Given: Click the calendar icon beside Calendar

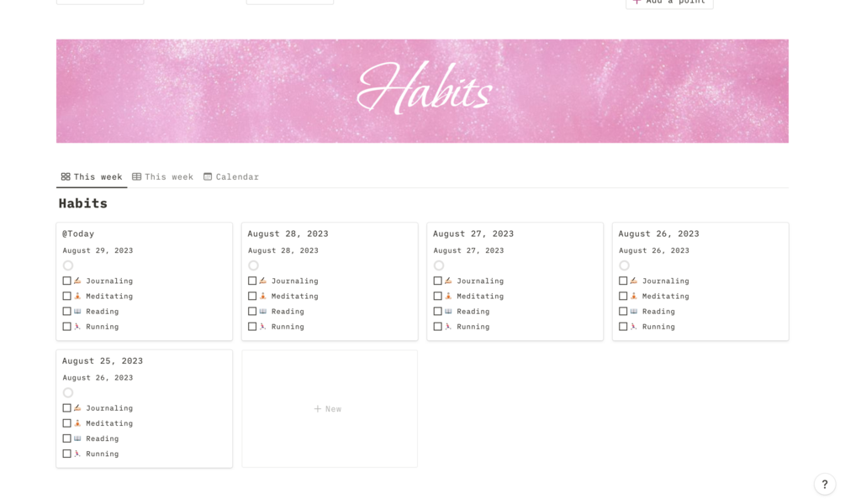Looking at the screenshot, I should [208, 176].
